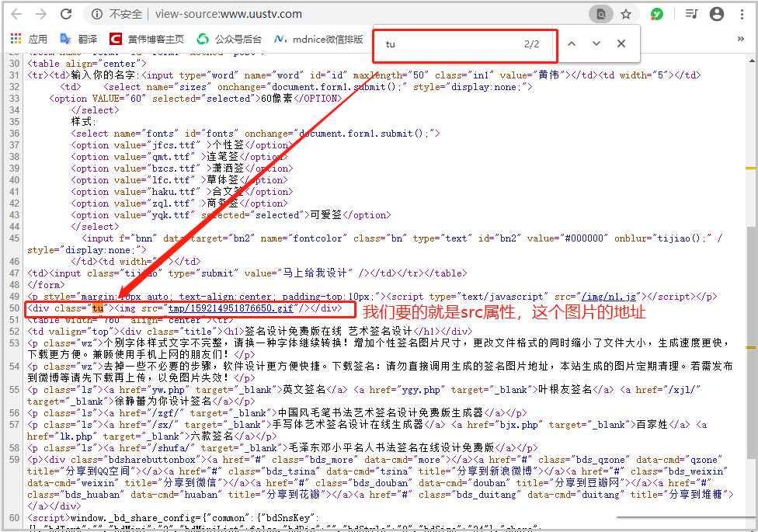Close the find bar
This screenshot has height=532, width=758.
[621, 44]
